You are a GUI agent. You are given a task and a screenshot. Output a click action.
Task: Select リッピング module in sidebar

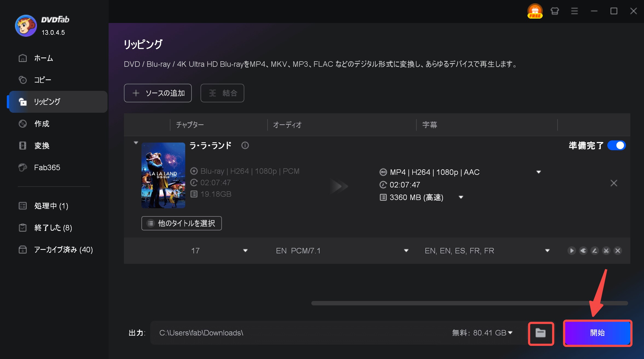click(x=58, y=102)
